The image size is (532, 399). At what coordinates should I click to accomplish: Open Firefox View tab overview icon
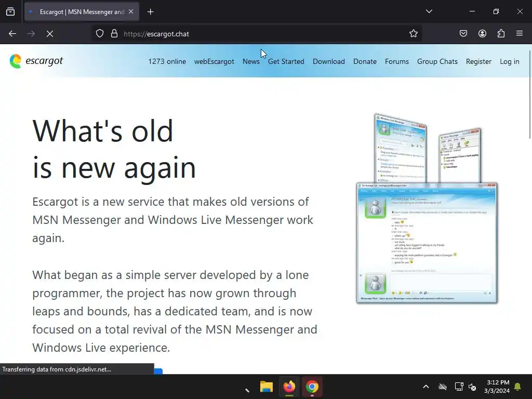(x=10, y=12)
